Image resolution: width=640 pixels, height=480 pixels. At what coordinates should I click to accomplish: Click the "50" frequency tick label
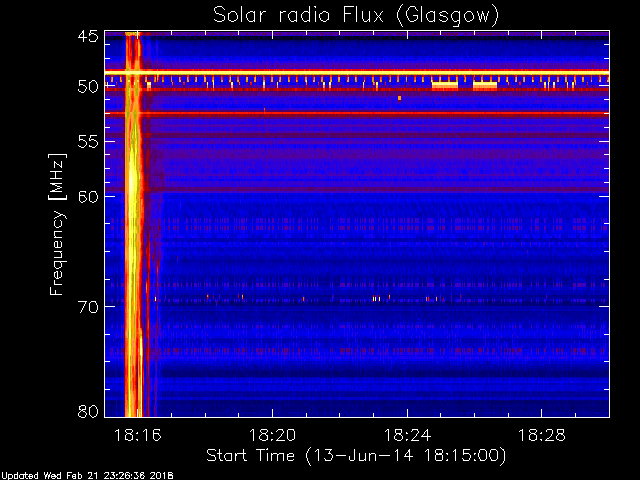coord(88,86)
